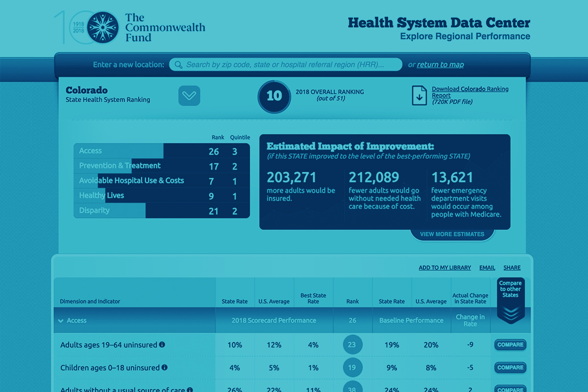Click the View More Estimates button
Viewport: 588px width, 392px height.
(452, 234)
